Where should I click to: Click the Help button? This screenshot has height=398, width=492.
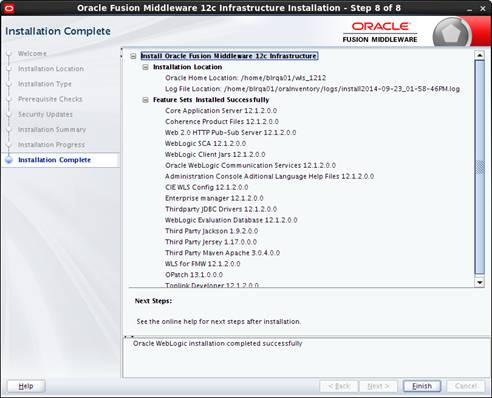coord(26,386)
